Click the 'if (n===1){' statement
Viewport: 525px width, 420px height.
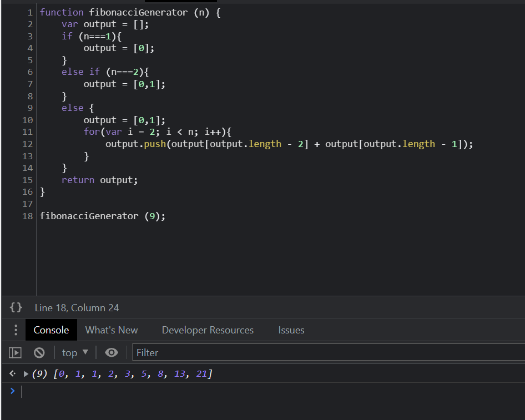(x=92, y=36)
